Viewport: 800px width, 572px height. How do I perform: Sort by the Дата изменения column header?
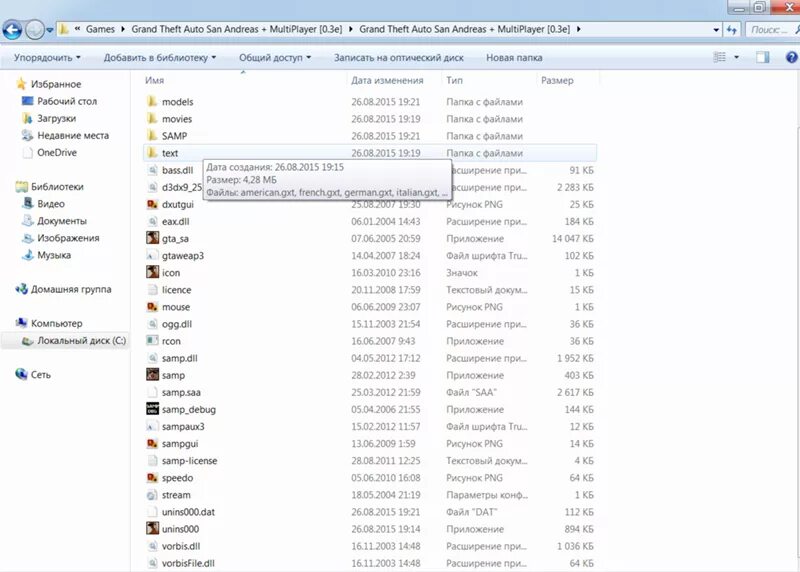click(387, 80)
